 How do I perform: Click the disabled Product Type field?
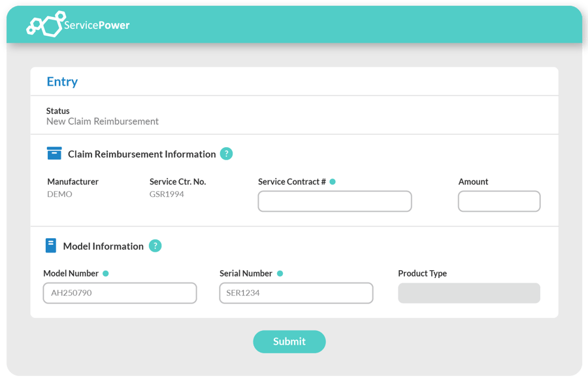[468, 293]
